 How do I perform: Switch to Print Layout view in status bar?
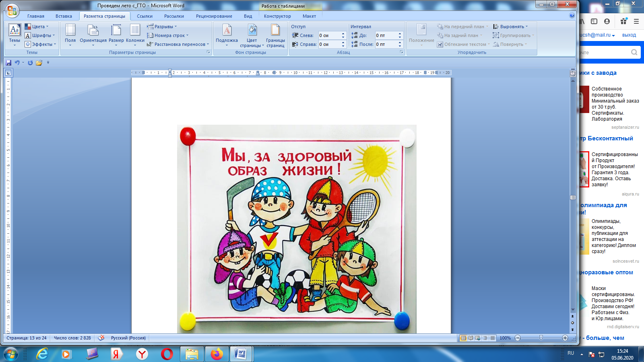[463, 338]
